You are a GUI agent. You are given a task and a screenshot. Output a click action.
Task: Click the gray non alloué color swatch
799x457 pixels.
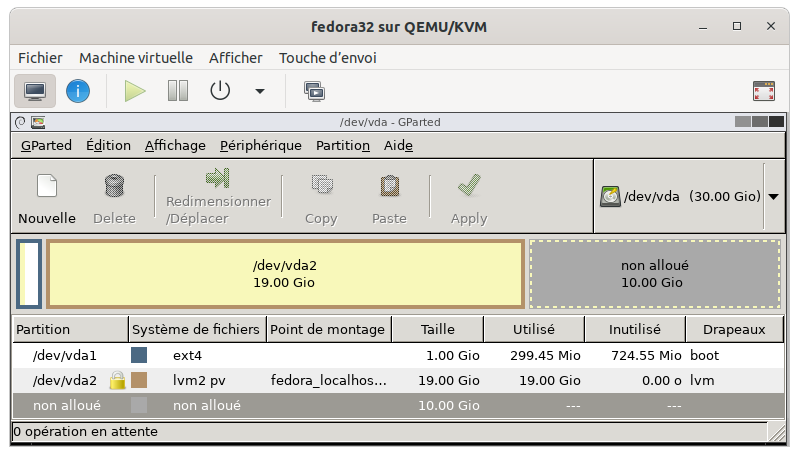coord(139,405)
